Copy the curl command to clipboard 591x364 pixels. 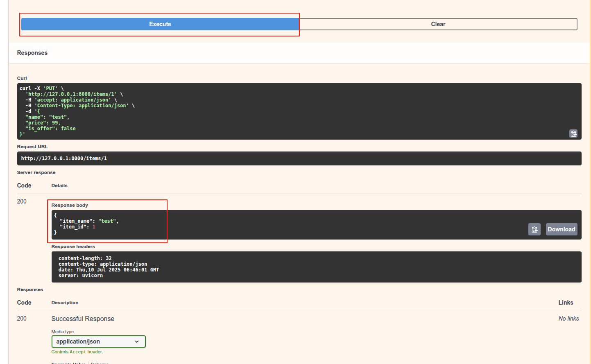573,133
